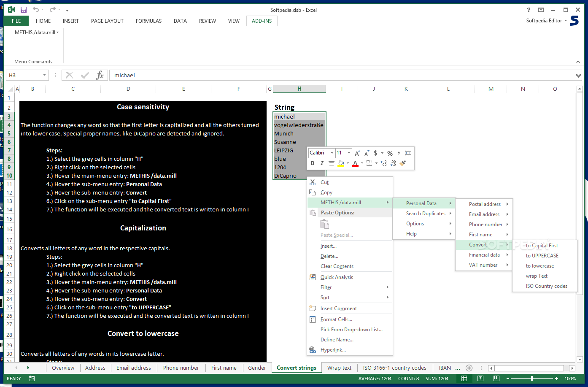The image size is (588, 387).
Task: Select "to Capital First" in Convert submenu
Action: (x=542, y=246)
